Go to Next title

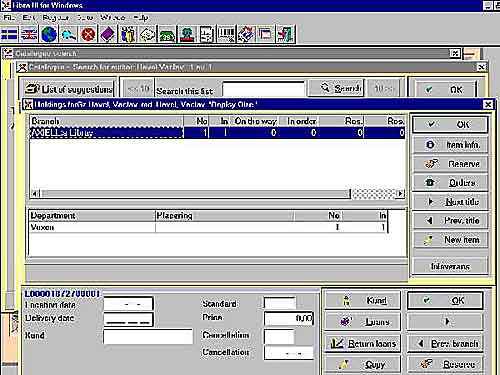pos(450,202)
